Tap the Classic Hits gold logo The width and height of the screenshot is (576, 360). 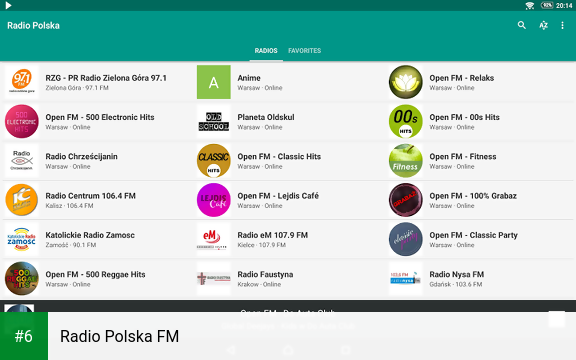tap(214, 161)
